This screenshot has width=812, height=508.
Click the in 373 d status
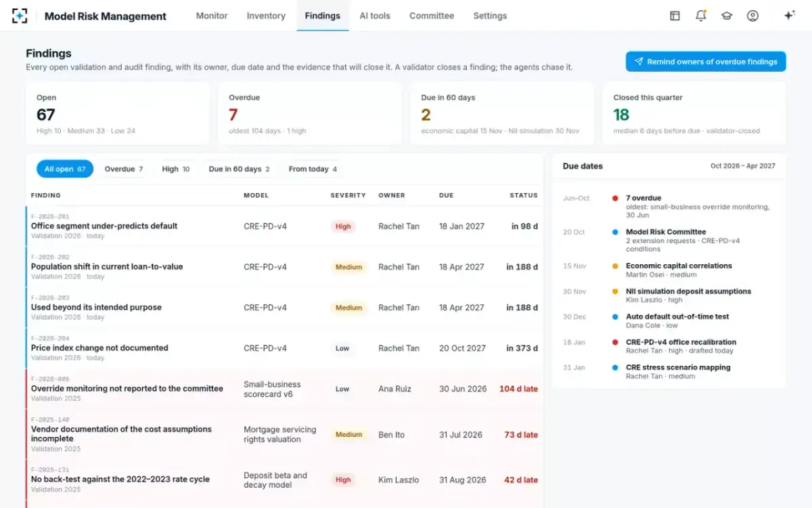(522, 348)
